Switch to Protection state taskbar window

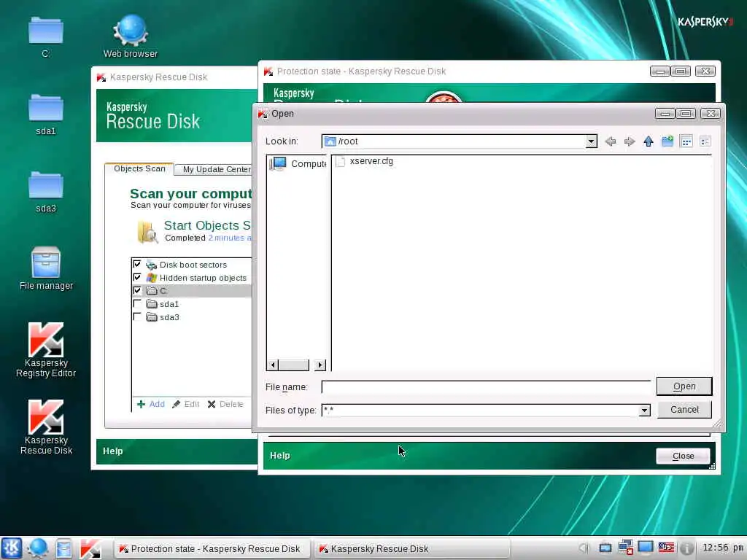point(212,548)
